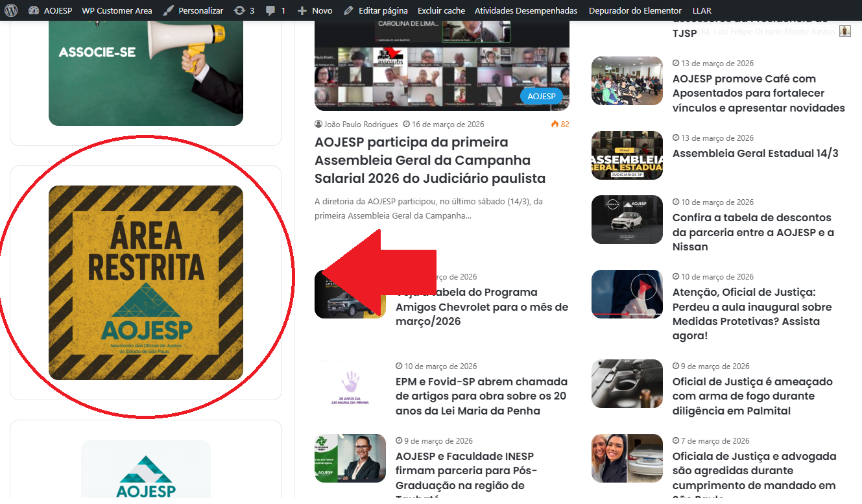
Task: Open Atividades Desempenhadas in the admin bar
Action: pyautogui.click(x=525, y=10)
